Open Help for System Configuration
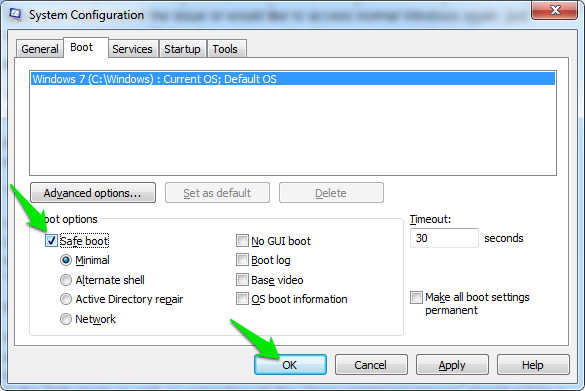 pos(533,365)
